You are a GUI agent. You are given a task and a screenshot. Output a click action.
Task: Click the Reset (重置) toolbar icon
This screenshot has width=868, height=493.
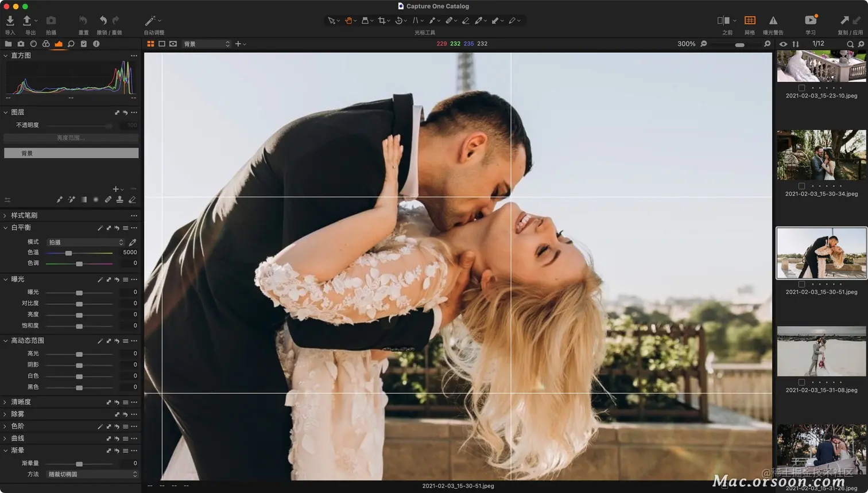point(83,21)
